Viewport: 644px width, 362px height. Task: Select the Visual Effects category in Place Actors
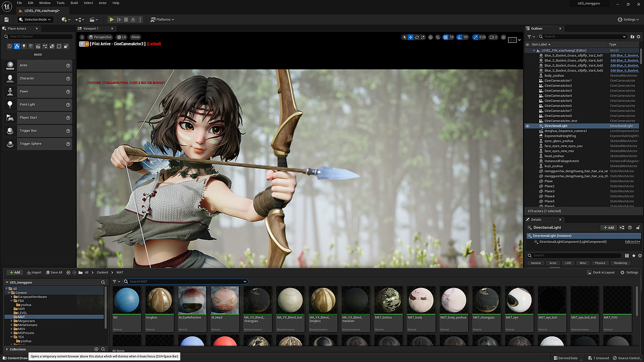[x=45, y=46]
